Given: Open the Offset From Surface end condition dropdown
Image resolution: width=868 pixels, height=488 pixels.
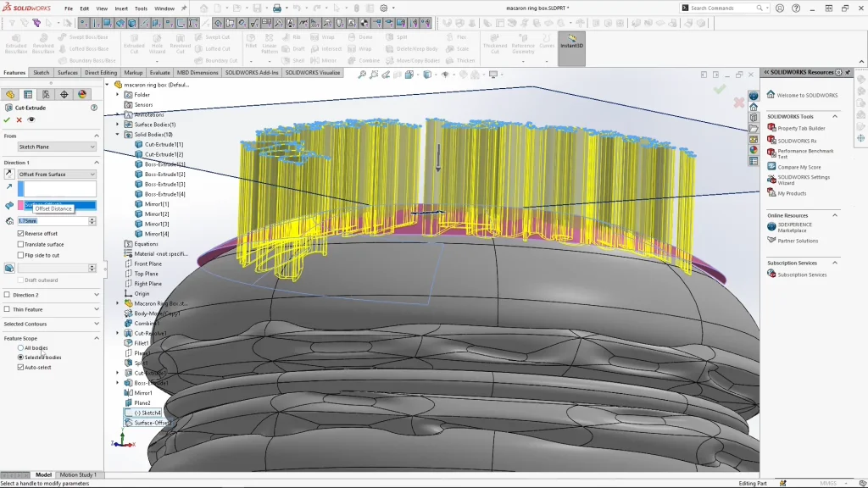Looking at the screenshot, I should 57,174.
